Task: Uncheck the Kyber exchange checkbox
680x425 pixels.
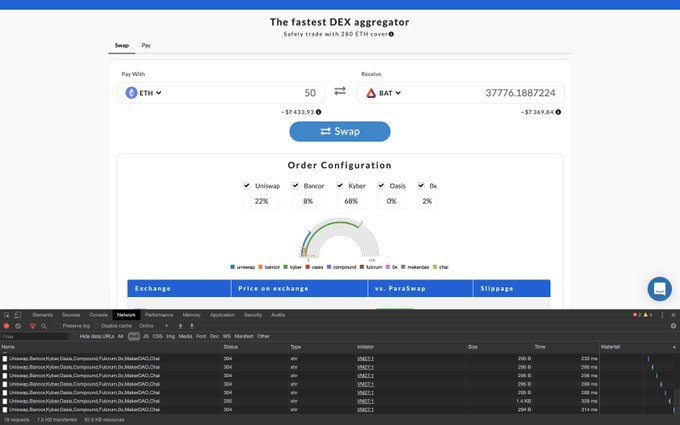Action: (340, 186)
